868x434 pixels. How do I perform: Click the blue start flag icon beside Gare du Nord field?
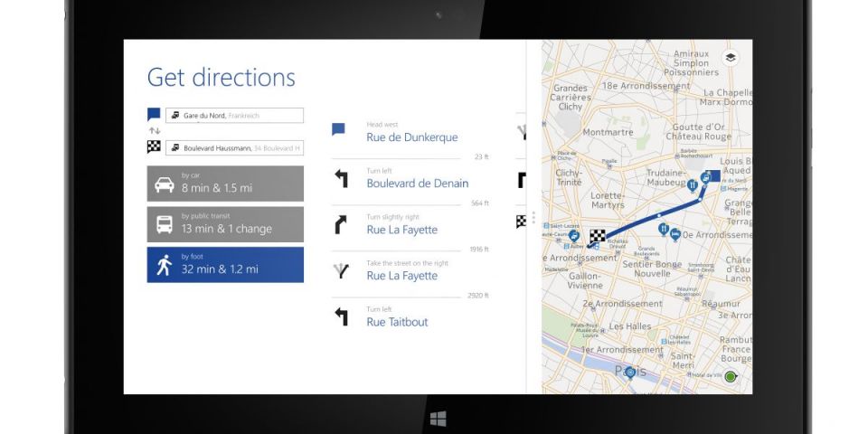point(154,116)
